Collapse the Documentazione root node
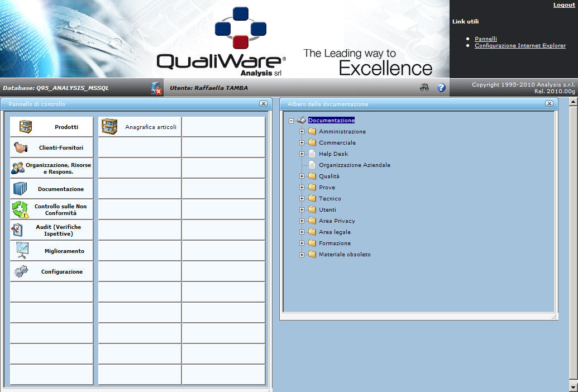The height and width of the screenshot is (392, 578). point(292,121)
